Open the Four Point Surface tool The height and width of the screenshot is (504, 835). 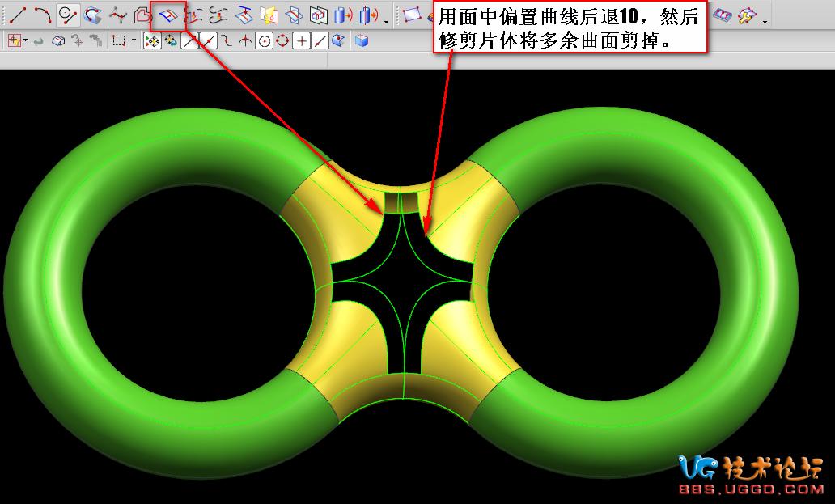[412, 15]
